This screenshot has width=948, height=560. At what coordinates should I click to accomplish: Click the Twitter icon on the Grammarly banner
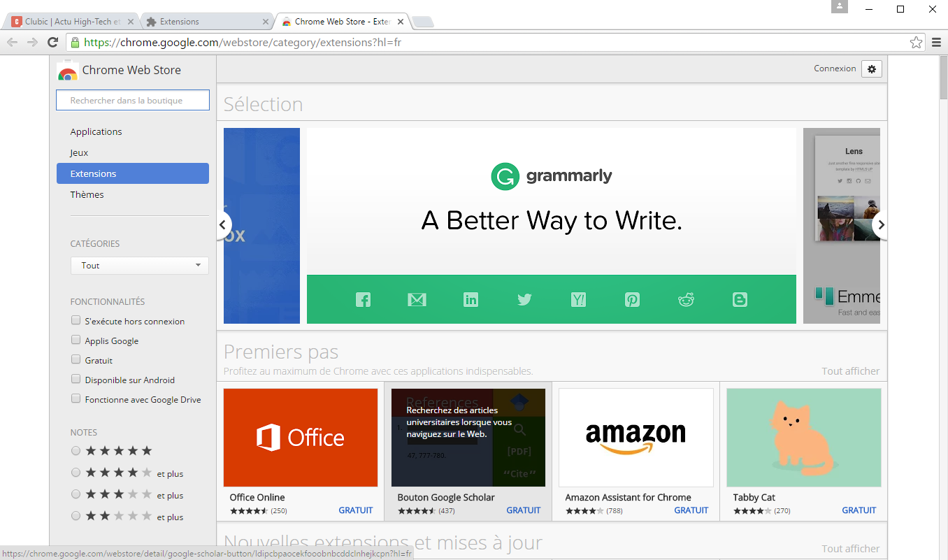pos(524,299)
